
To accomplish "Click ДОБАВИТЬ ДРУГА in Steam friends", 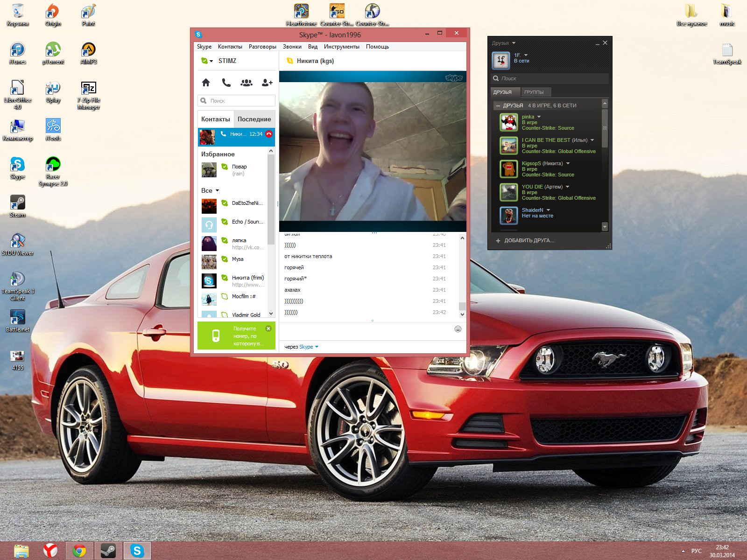I will coord(525,241).
